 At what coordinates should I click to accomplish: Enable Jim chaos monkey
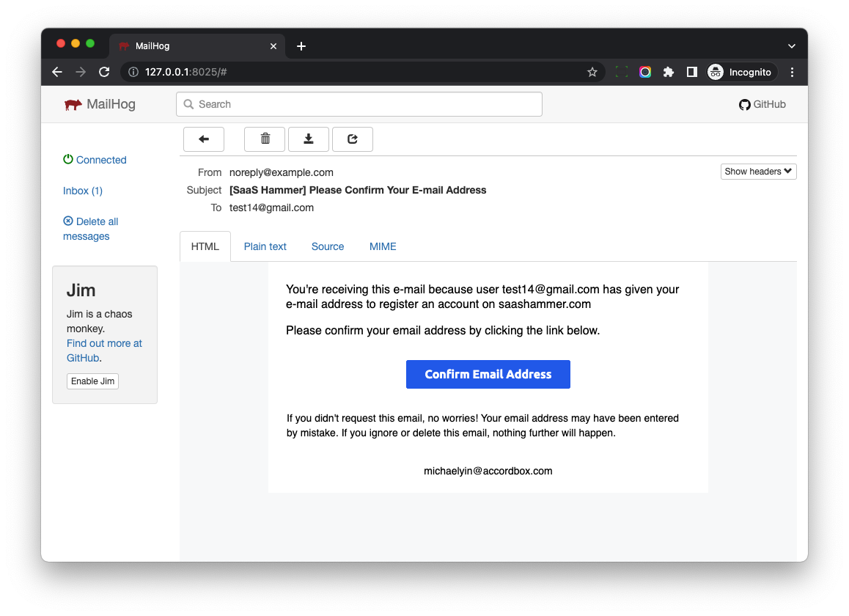[x=92, y=381]
